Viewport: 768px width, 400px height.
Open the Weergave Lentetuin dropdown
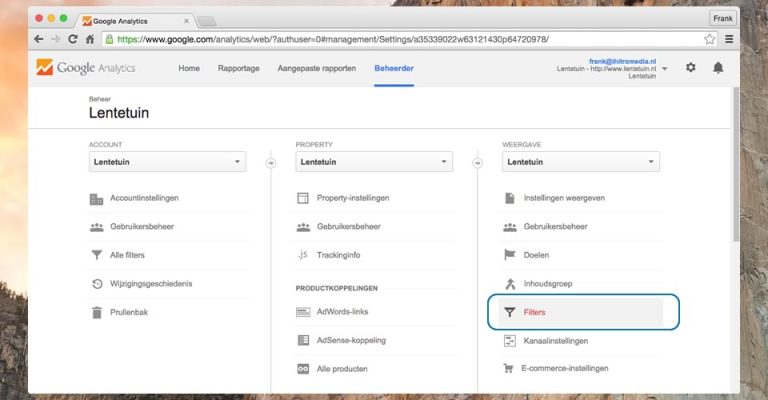click(581, 162)
